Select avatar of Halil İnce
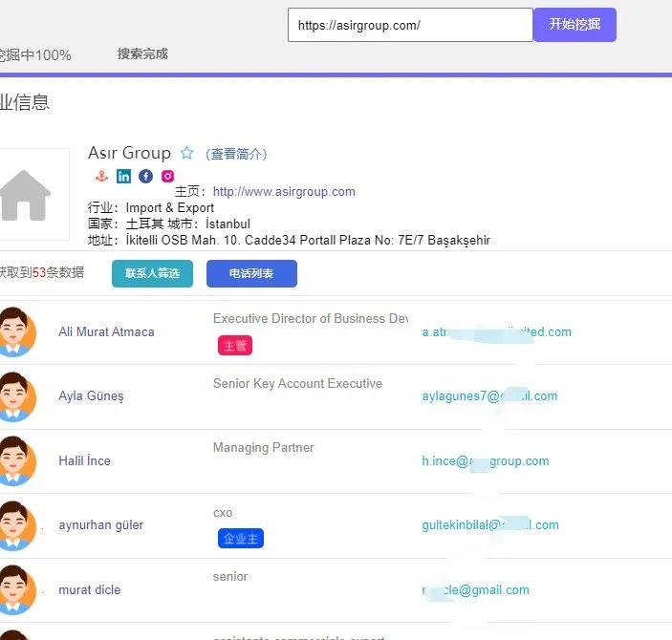Viewport: 672px width, 640px height. click(16, 461)
